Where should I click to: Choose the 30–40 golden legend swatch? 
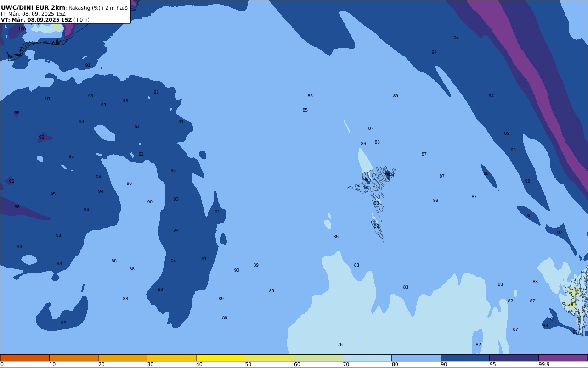click(x=172, y=357)
